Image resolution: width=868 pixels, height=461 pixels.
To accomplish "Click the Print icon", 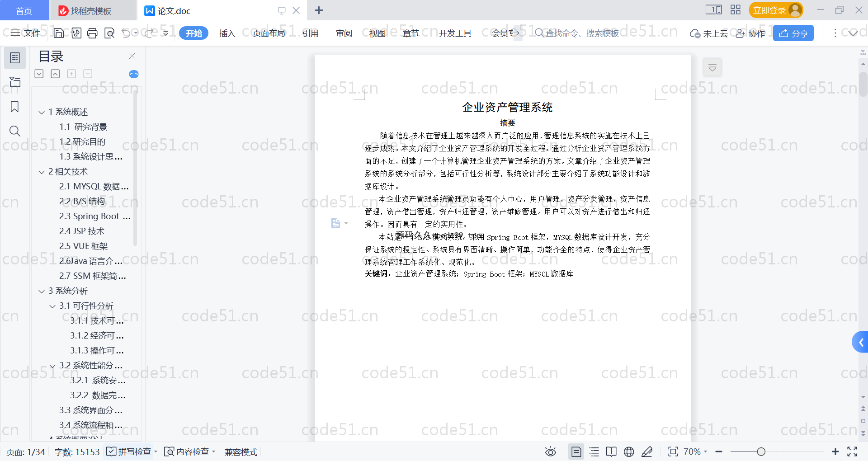I will [x=93, y=33].
